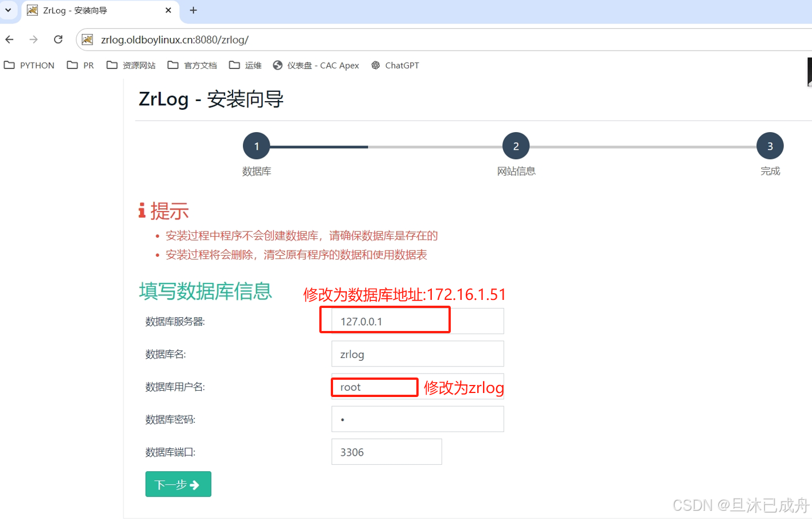Viewport: 812px width, 520px height.
Task: Click step 2 circle for 网站信息
Action: 516,146
